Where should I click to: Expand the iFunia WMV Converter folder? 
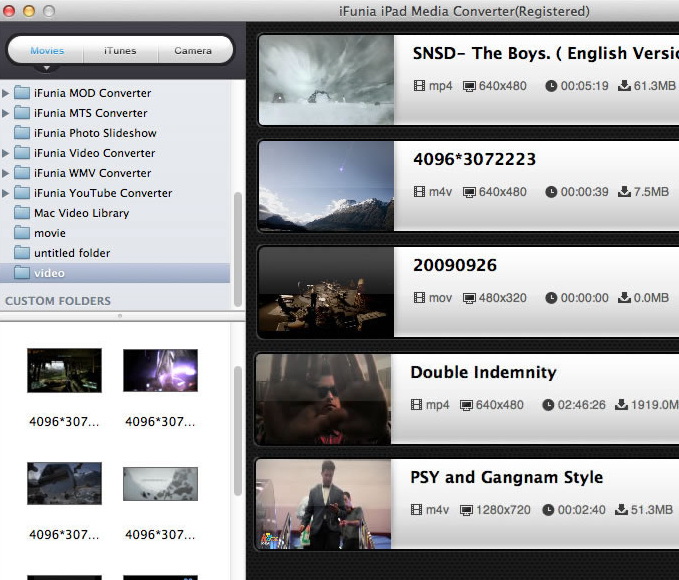[5, 173]
